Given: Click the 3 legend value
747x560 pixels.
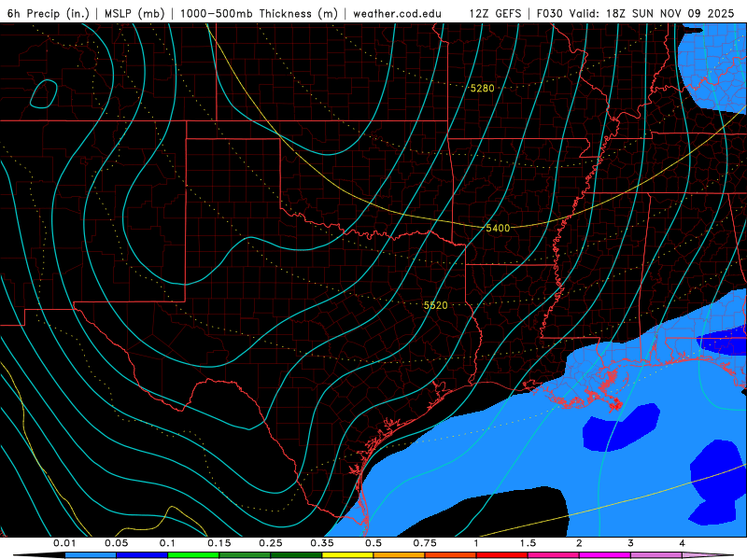Looking at the screenshot, I should 630,543.
